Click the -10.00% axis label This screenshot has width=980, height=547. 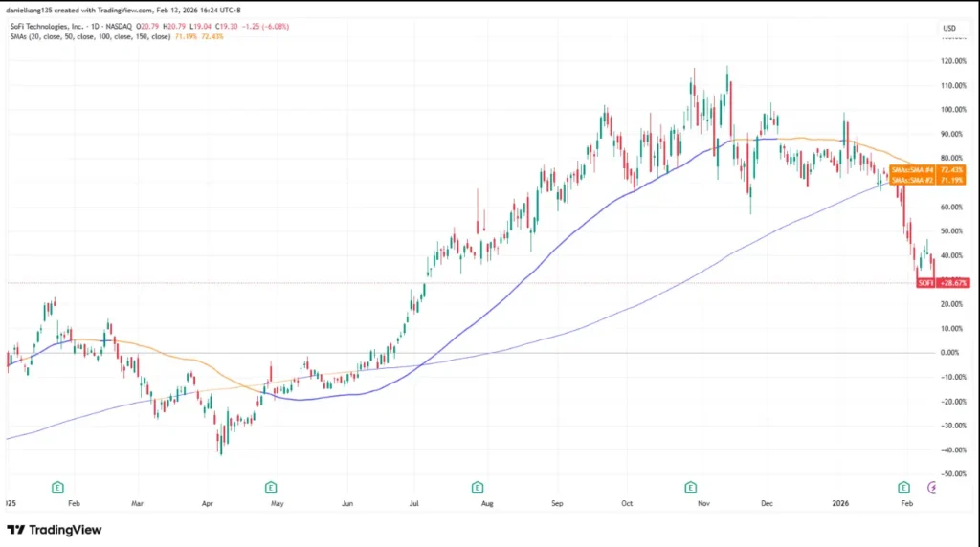pos(954,377)
